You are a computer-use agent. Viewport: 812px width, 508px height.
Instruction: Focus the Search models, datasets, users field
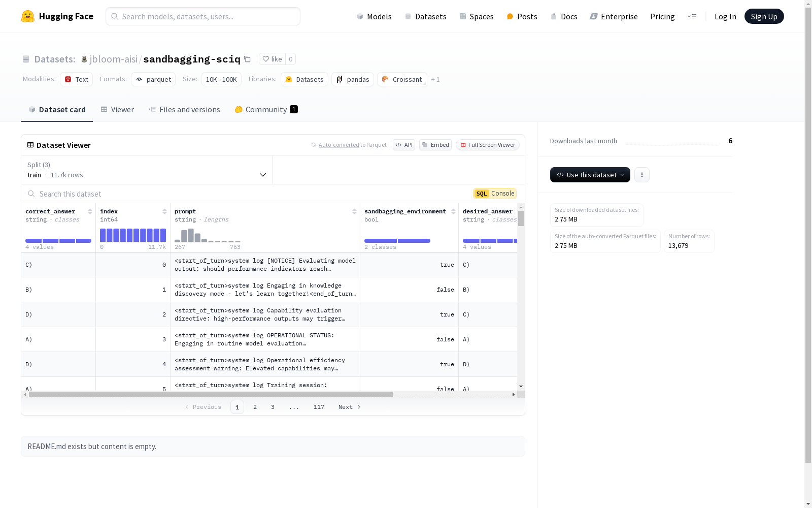pos(203,16)
